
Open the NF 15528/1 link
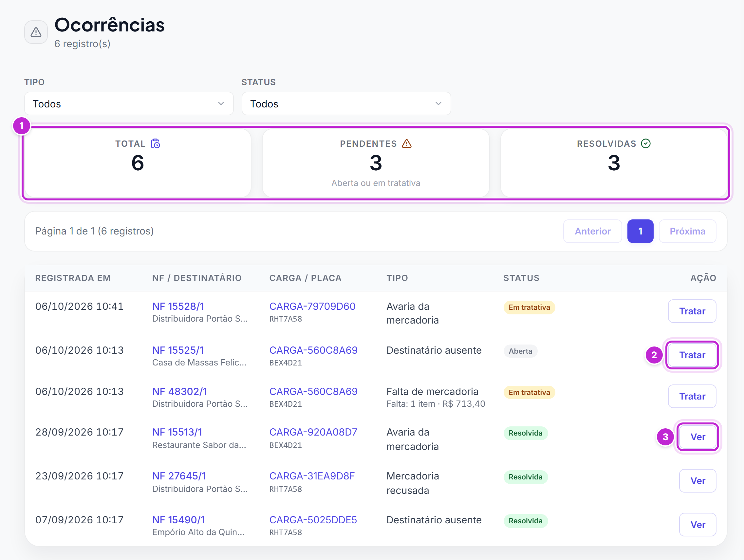[178, 306]
